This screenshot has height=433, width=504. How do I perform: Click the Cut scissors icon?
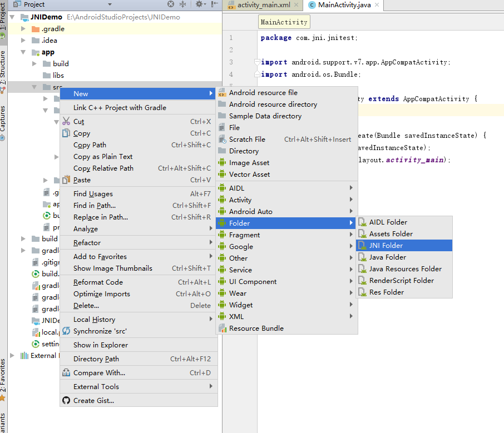(66, 121)
